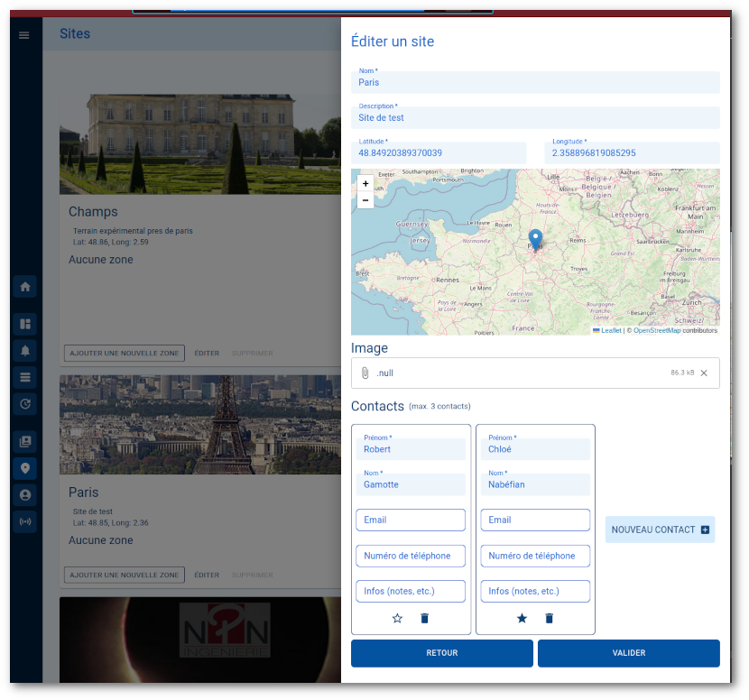Remove the attached .null image file
Viewport: 749px width, 700px height.
tap(704, 373)
